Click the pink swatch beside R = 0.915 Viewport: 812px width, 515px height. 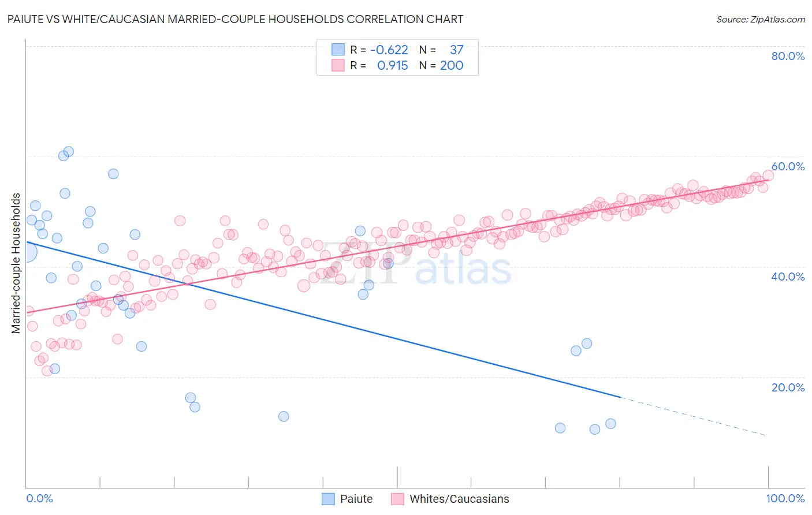pos(338,65)
